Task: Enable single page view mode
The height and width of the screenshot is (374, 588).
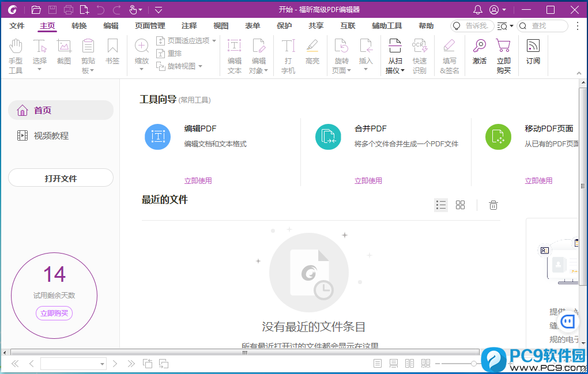Action: 378,363
